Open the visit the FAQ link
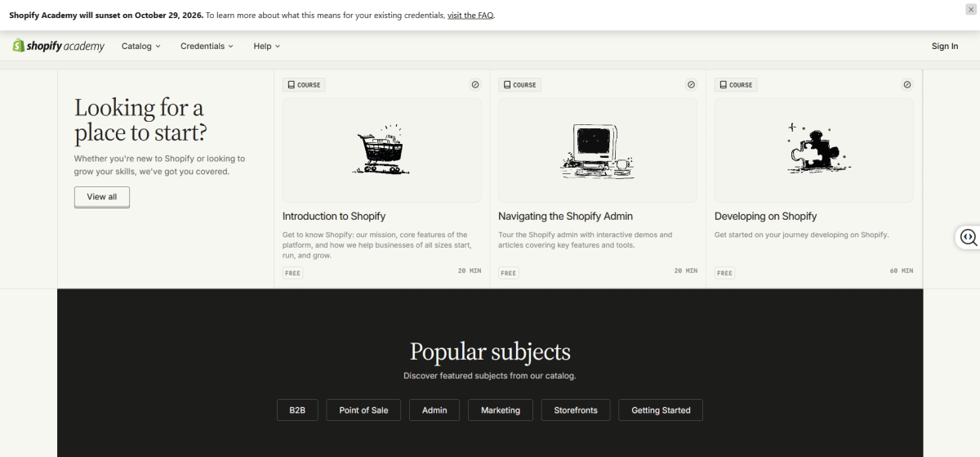 tap(470, 16)
